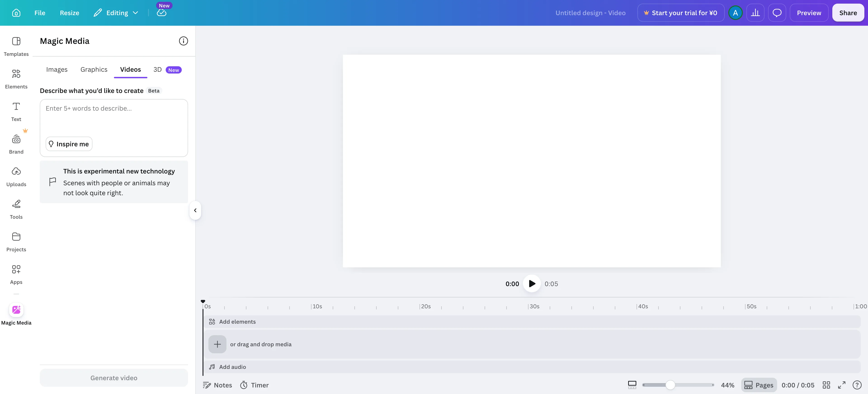Image resolution: width=868 pixels, height=394 pixels.
Task: Select the blank video canvas page
Action: click(531, 161)
